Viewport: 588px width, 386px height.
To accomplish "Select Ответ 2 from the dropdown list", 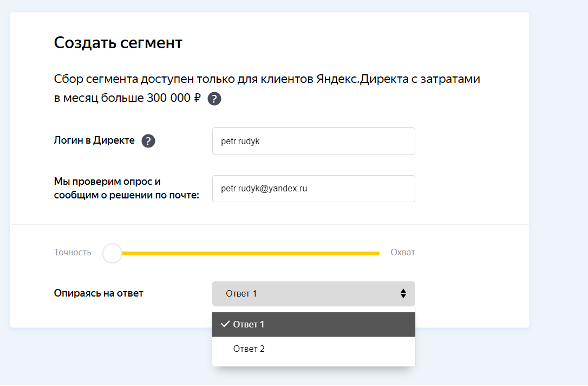I will click(x=249, y=349).
